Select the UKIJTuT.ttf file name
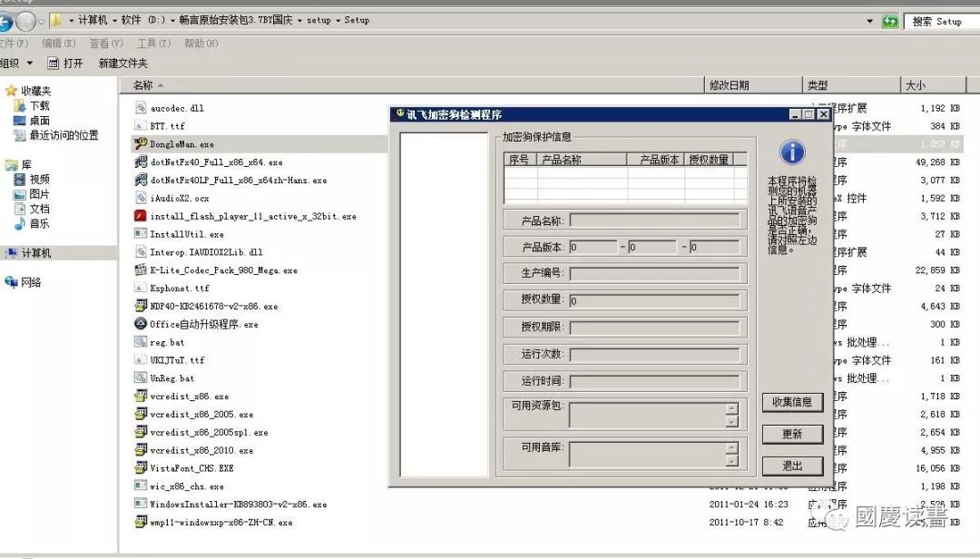The width and height of the screenshot is (980, 559). coord(177,360)
